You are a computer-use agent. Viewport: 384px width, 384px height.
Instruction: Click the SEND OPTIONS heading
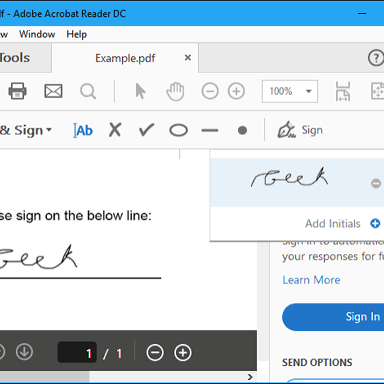(x=317, y=362)
